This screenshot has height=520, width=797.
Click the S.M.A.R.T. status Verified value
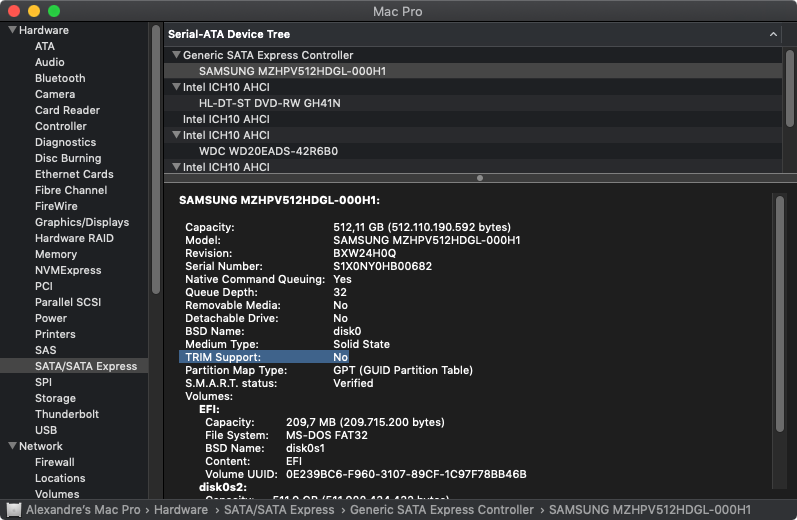(353, 383)
